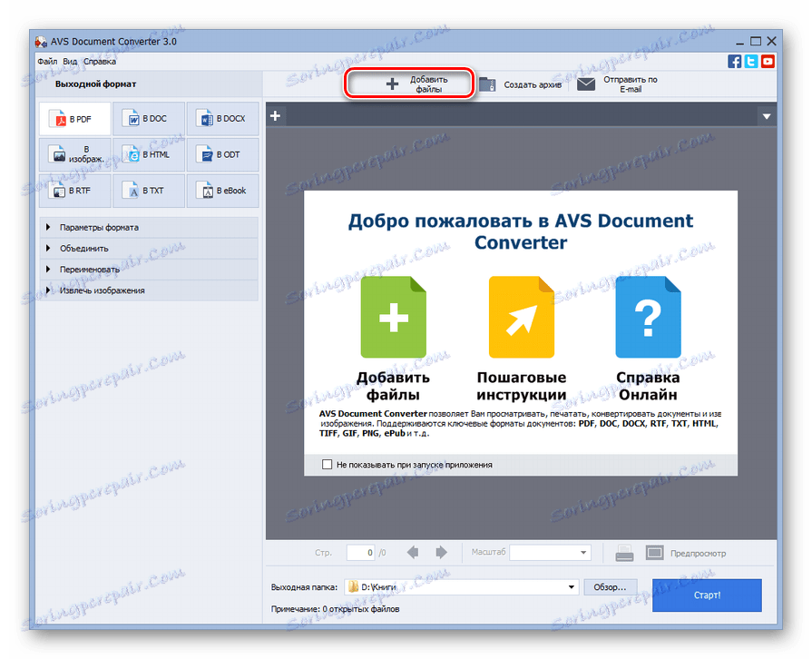The image size is (812, 659).
Task: Open the YouTube channel icon
Action: [768, 61]
